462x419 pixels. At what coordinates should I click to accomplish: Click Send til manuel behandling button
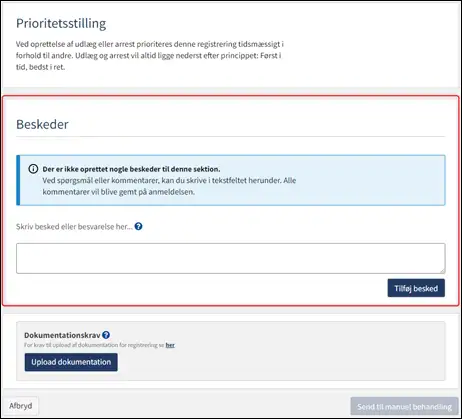point(404,407)
